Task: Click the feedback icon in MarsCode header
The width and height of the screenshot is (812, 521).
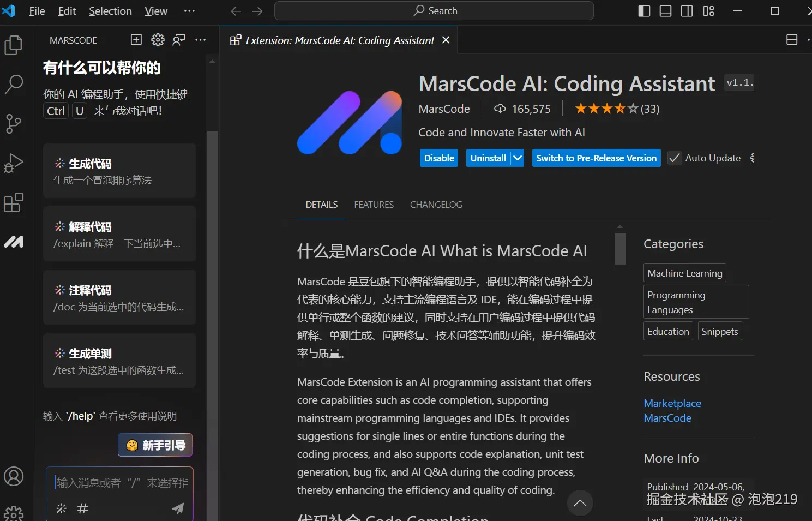Action: (179, 39)
